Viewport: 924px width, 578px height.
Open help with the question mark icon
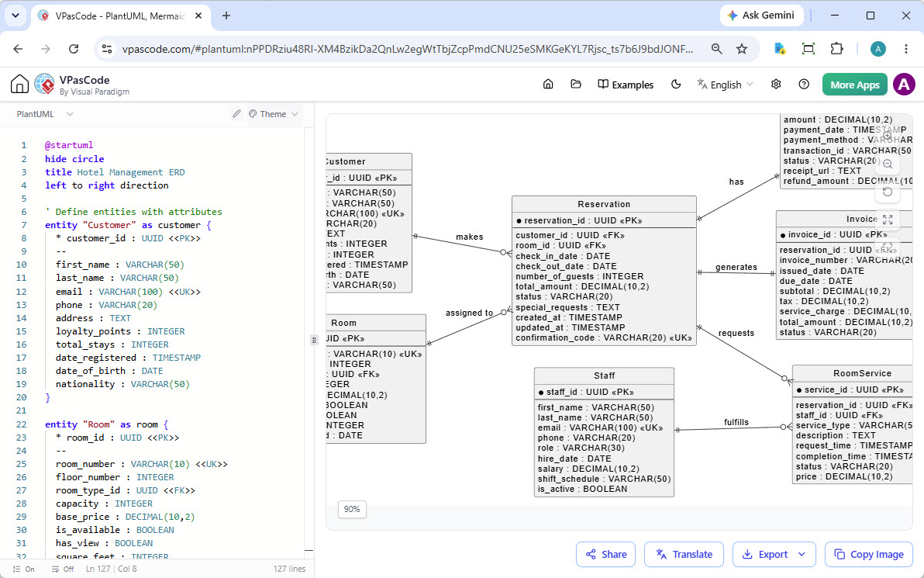[x=804, y=85]
